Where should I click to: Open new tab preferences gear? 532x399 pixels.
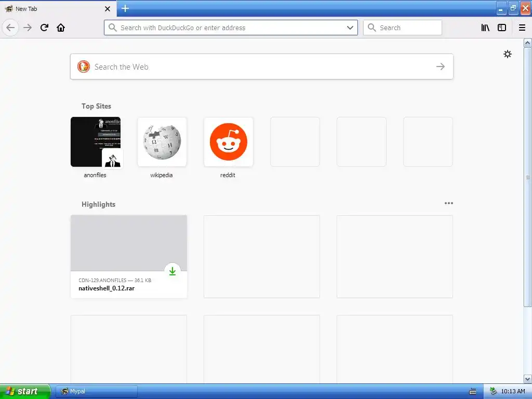[x=507, y=54]
